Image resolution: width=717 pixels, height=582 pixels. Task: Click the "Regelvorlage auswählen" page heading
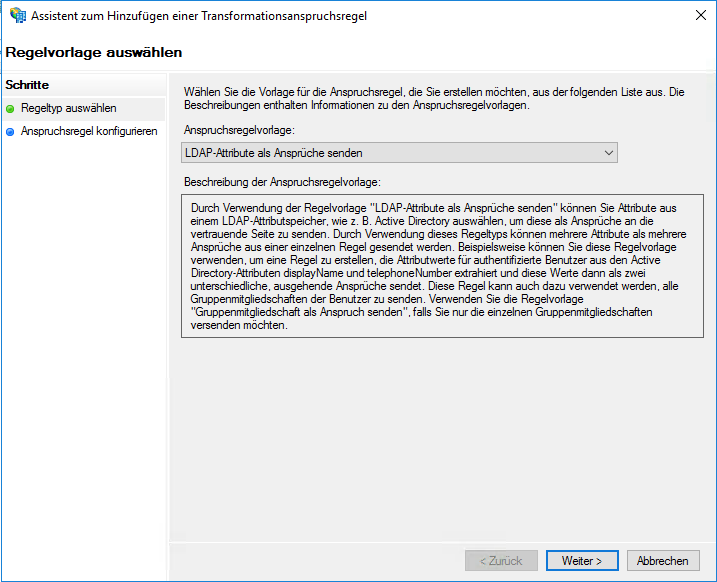click(x=94, y=52)
